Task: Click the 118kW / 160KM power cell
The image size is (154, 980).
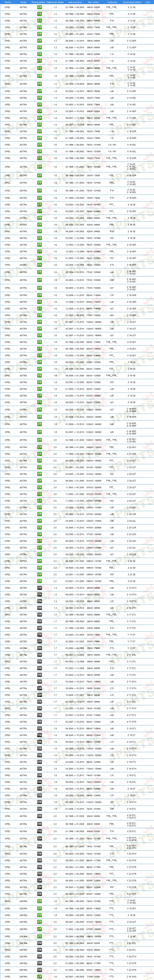Action: (x=94, y=454)
